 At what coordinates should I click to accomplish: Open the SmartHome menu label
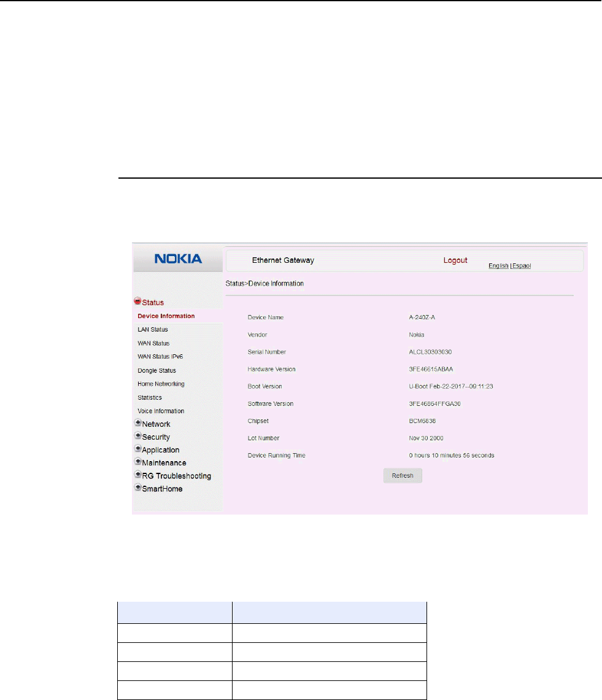click(162, 489)
